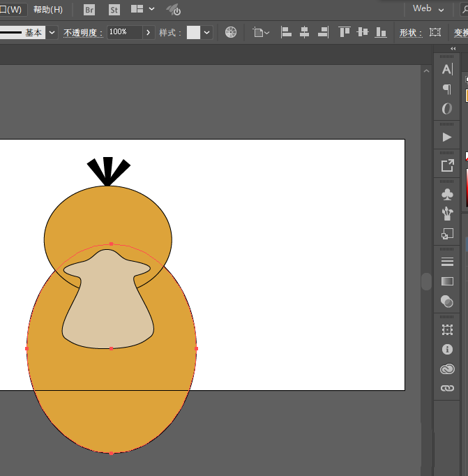Open the Artboards panel icon
Viewport: 468px width, 476px height.
447,329
